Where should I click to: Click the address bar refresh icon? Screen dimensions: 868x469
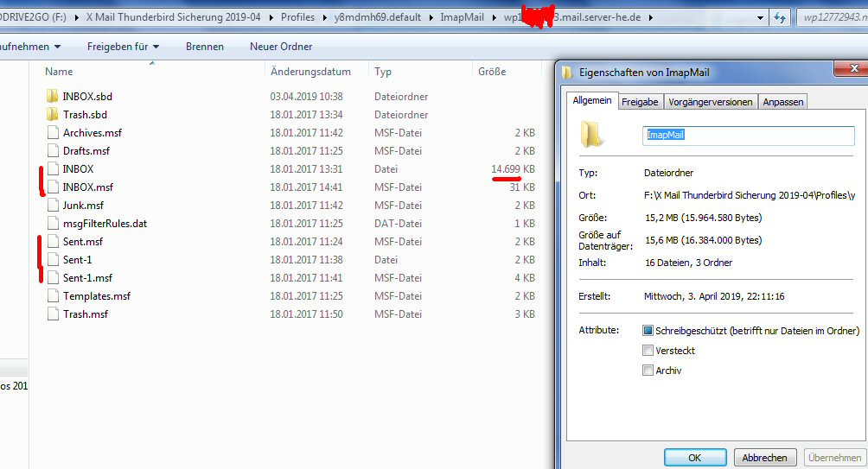pyautogui.click(x=780, y=17)
